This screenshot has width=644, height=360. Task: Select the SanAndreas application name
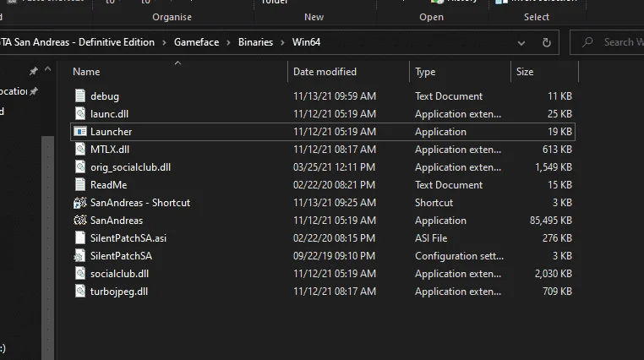coord(117,220)
